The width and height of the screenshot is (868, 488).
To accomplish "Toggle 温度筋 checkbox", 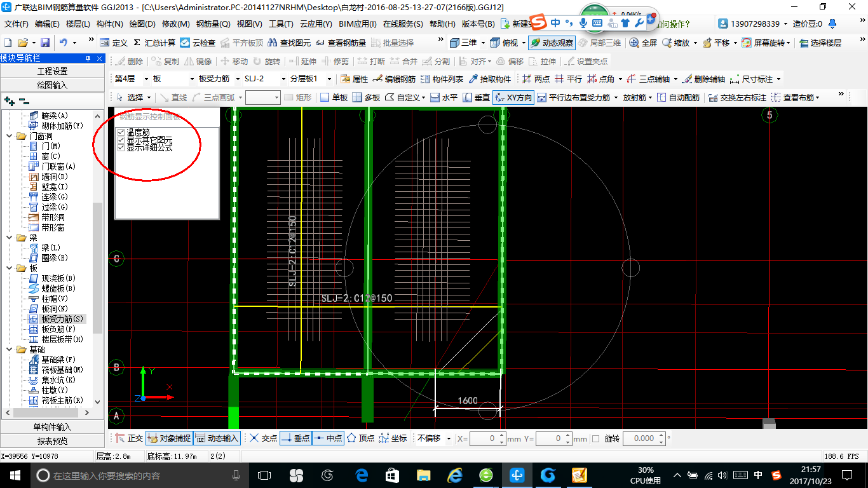I will click(x=121, y=132).
